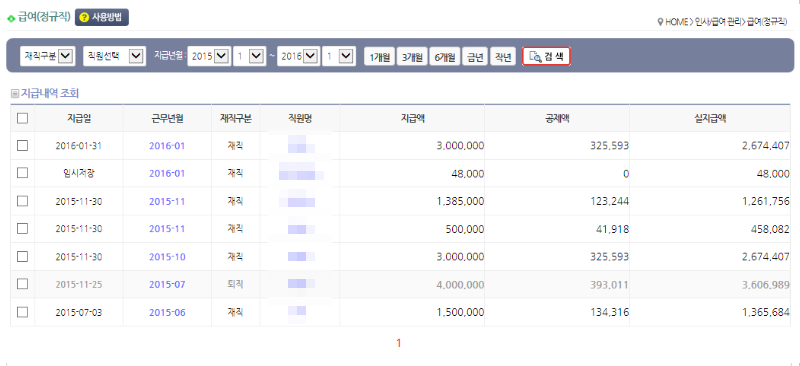Viewport: 800px width, 366px height.
Task: Click the magnifier icon in 검색 button
Action: (535, 57)
